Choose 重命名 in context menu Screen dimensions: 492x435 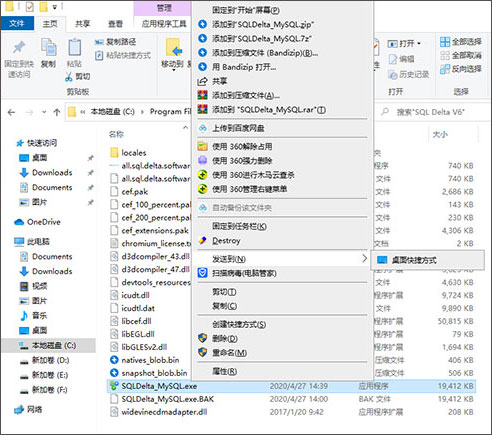(283, 353)
